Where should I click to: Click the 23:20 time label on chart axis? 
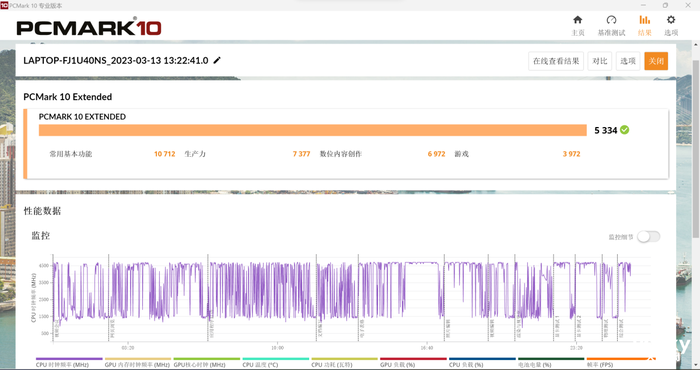point(576,348)
